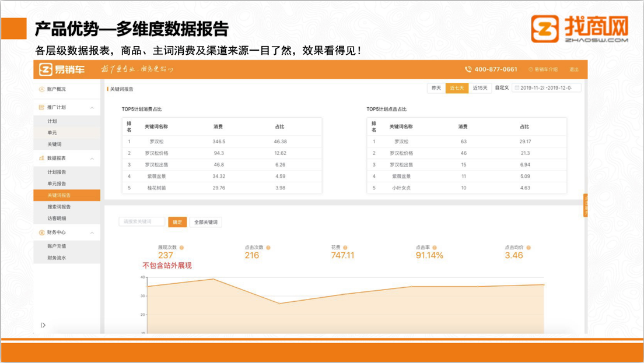Collapse the 数据报表 menu section
Screen dimensions: 644x363
click(x=92, y=158)
